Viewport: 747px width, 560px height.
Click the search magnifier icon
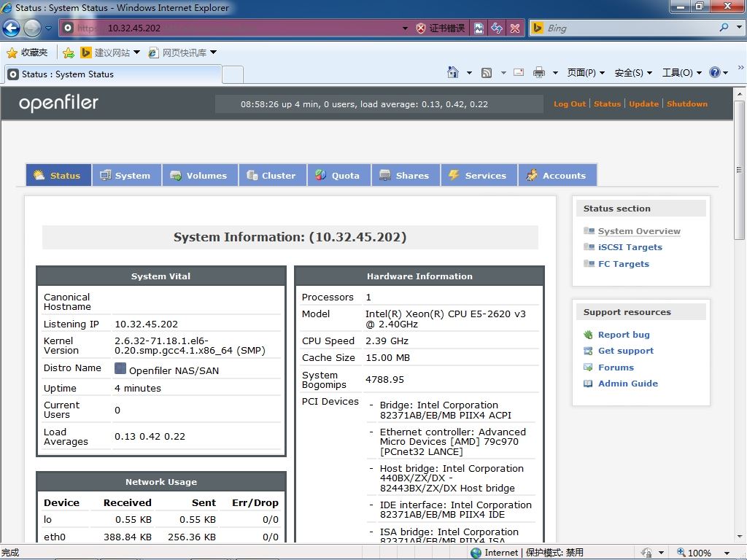tap(724, 28)
